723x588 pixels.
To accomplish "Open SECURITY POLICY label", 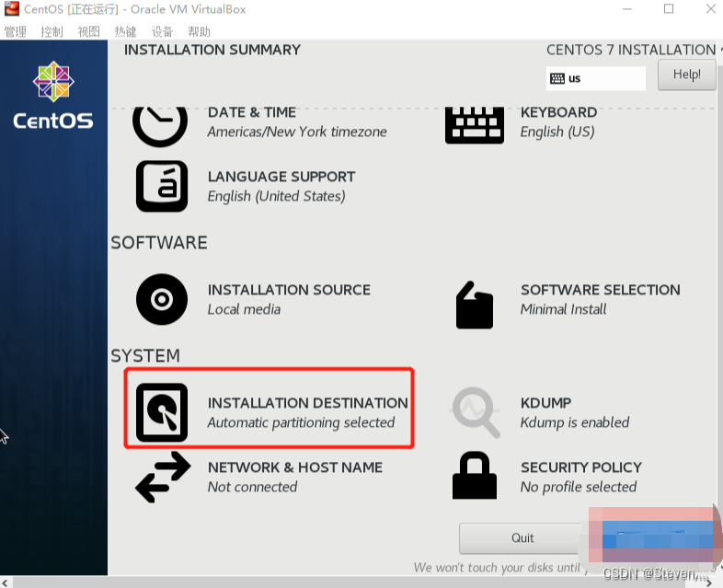I will [581, 467].
